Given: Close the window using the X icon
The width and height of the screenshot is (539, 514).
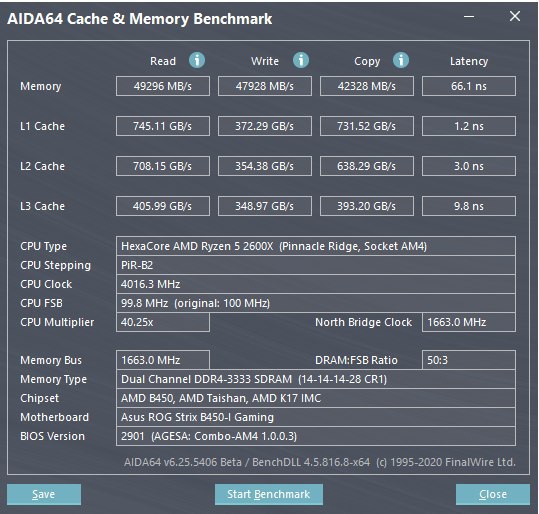Looking at the screenshot, I should 515,16.
